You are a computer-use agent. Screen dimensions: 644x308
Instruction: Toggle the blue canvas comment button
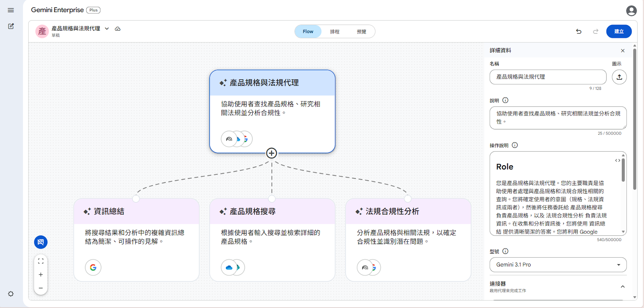pos(41,242)
